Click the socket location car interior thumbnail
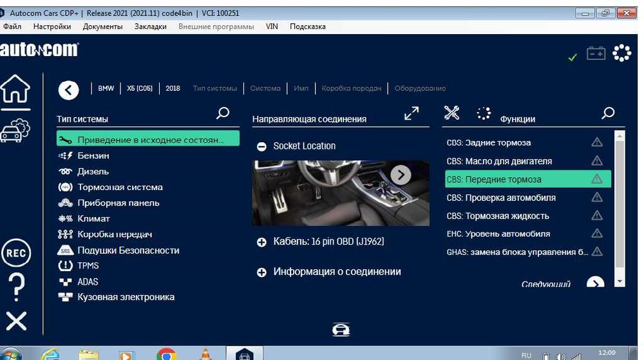The image size is (644, 360). (x=341, y=193)
